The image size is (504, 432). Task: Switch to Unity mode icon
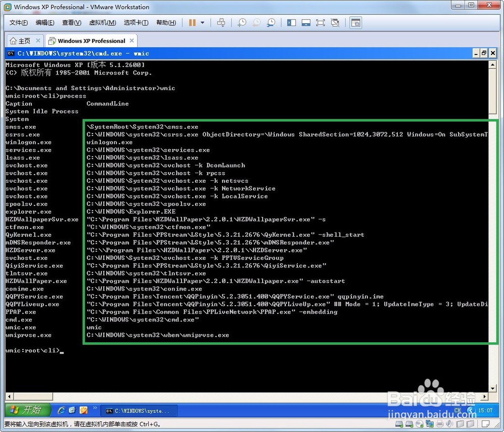click(x=335, y=23)
